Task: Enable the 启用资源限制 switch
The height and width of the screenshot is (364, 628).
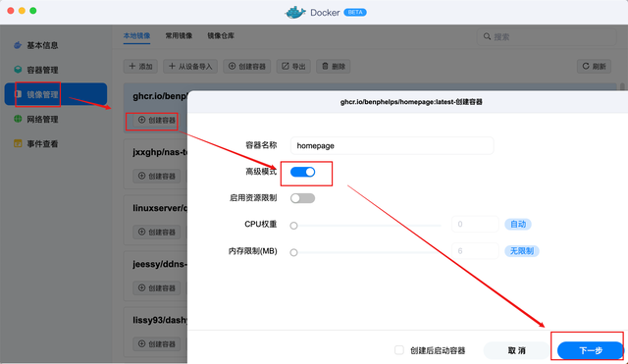Action: pos(302,198)
